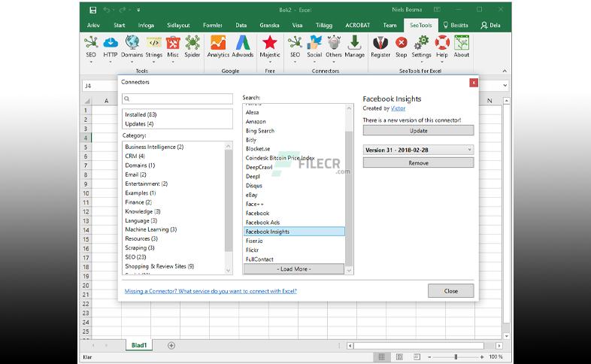The width and height of the screenshot is (591, 364).
Task: Launch the Spider tool
Action: [x=192, y=43]
